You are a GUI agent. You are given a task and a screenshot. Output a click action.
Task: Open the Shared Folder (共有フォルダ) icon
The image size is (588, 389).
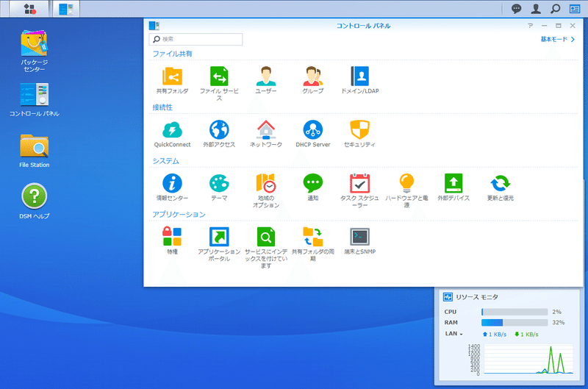click(172, 76)
